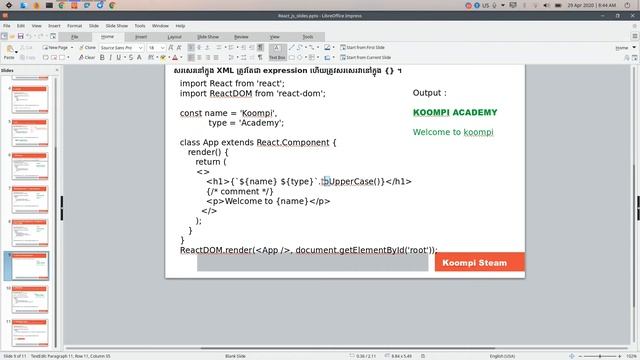This screenshot has height=360, width=640.
Task: Click the Undo icon
Action: point(29,36)
